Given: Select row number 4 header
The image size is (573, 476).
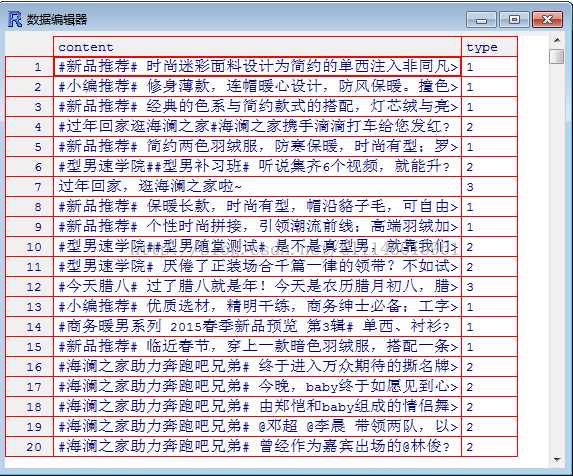Looking at the screenshot, I should pos(30,127).
